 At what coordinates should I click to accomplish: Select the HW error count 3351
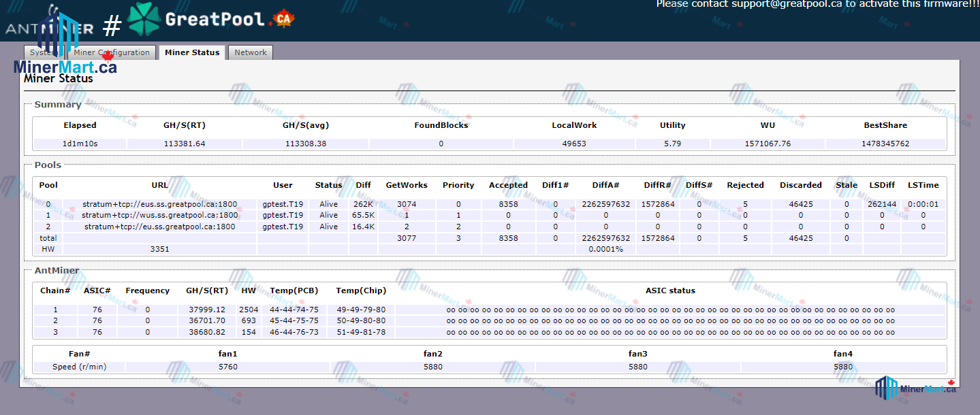pyautogui.click(x=160, y=250)
